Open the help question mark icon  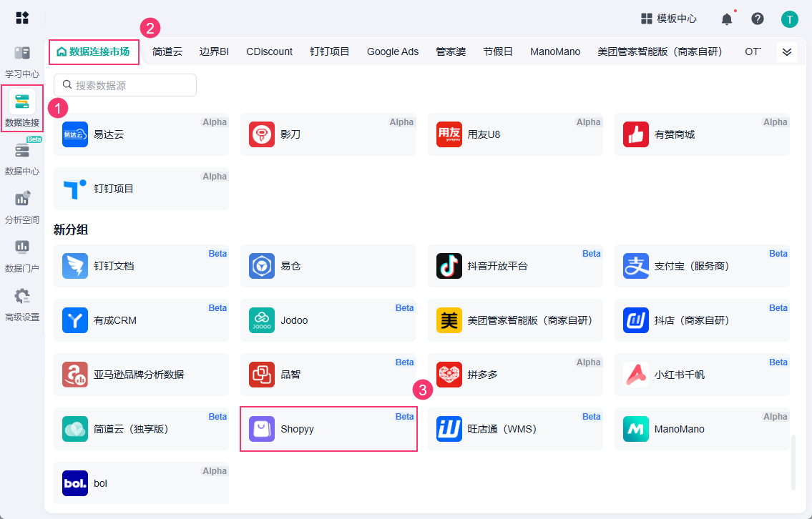click(757, 19)
